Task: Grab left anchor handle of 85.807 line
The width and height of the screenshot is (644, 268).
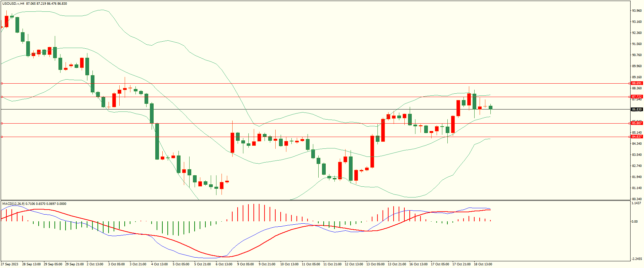Action: tap(2, 123)
